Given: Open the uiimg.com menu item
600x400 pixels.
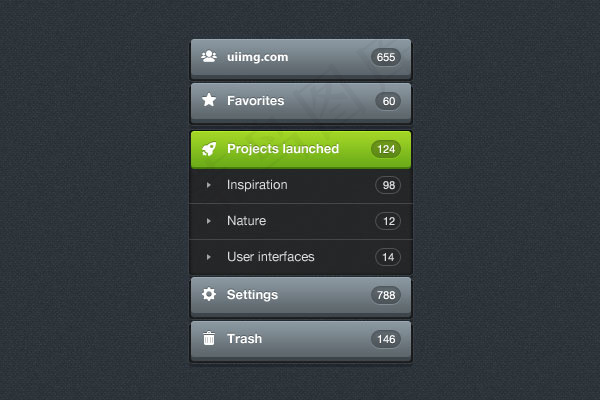Looking at the screenshot, I should click(301, 59).
